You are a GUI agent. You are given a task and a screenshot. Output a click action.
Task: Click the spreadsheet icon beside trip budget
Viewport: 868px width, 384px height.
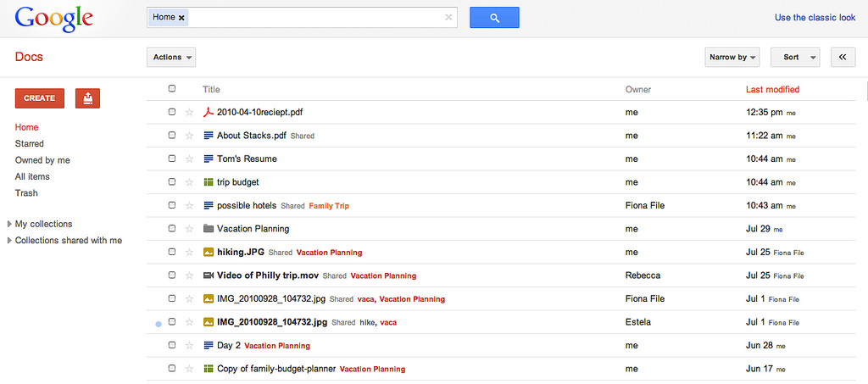pos(209,182)
